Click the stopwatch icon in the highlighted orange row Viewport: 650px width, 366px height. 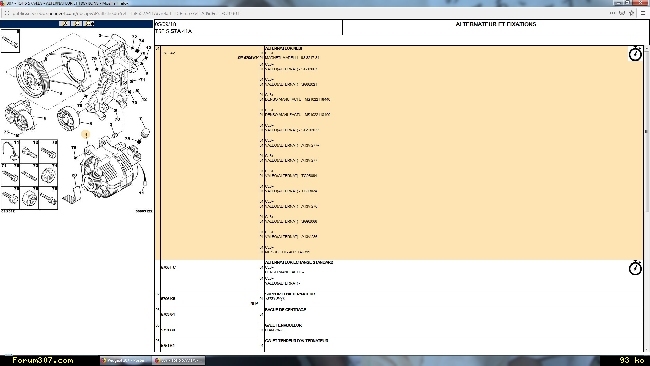coord(635,54)
